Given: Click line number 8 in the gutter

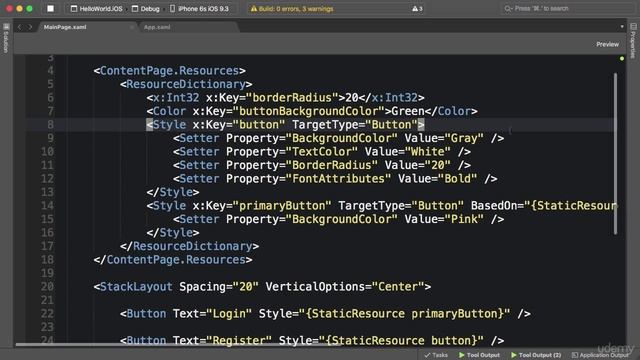Looking at the screenshot, I should [50, 124].
